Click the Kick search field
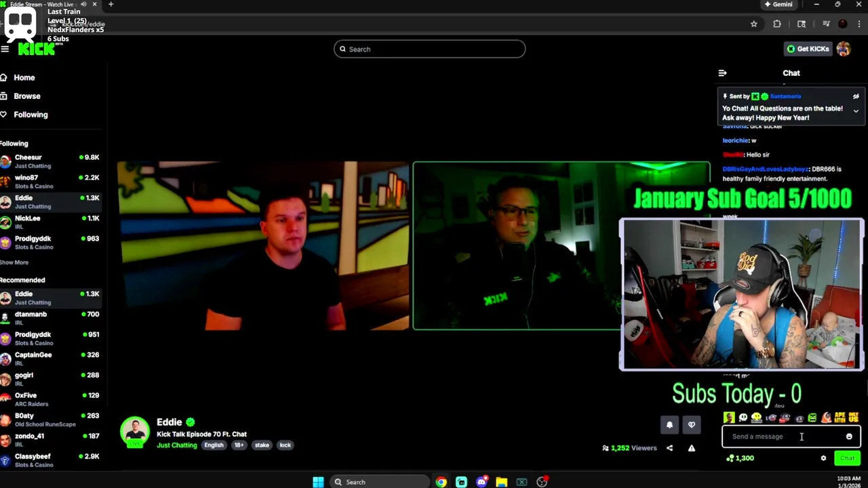 tap(429, 49)
